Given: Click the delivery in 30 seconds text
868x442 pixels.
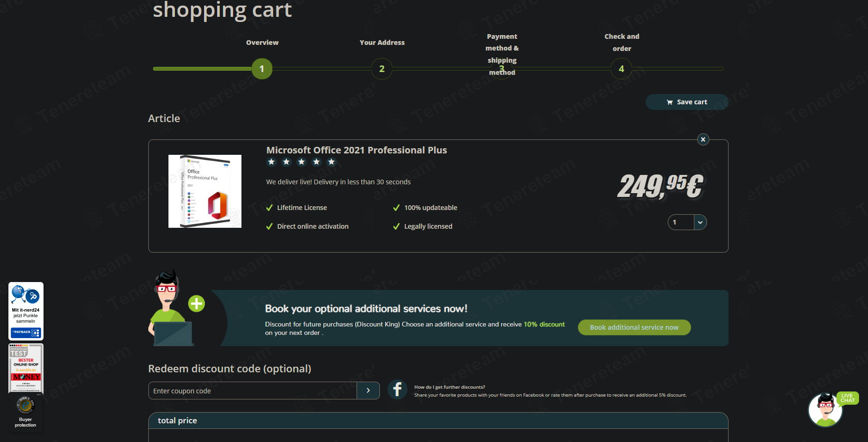Looking at the screenshot, I should click(338, 182).
